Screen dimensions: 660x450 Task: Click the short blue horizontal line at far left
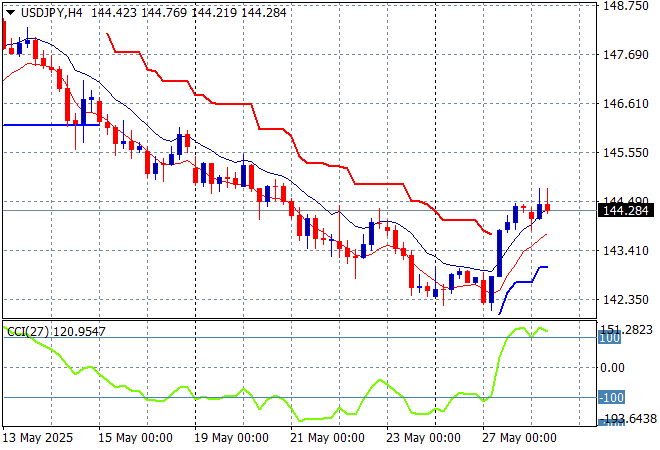(50, 125)
